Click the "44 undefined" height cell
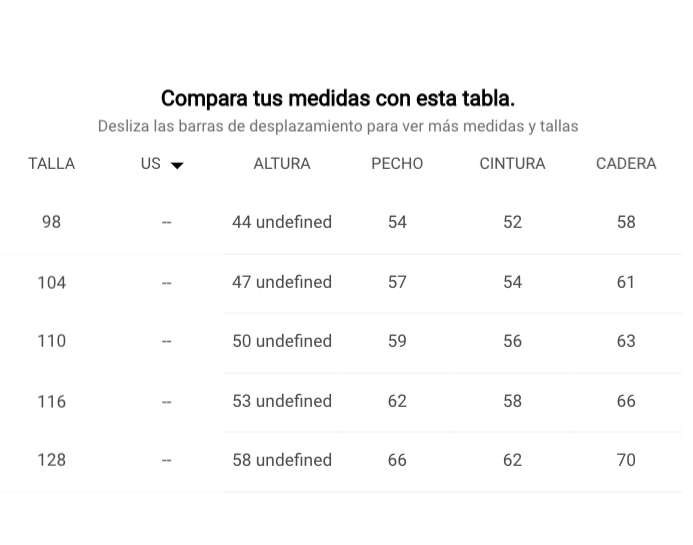Screen dimensions: 693x545 [282, 222]
